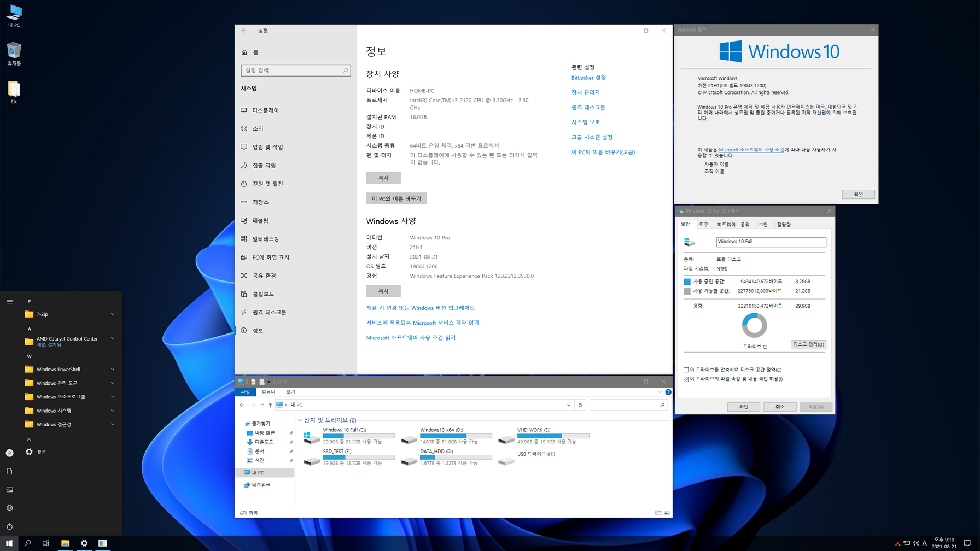Click drive label field Windows 10 Full

coord(771,242)
